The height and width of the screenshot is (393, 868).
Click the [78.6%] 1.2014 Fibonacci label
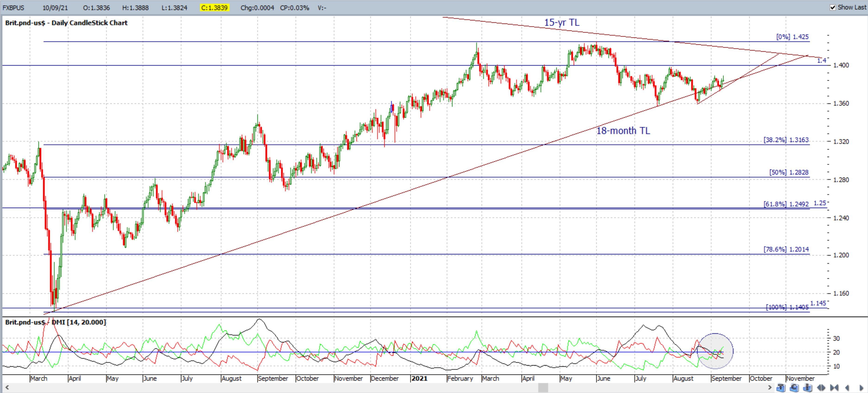[786, 249]
